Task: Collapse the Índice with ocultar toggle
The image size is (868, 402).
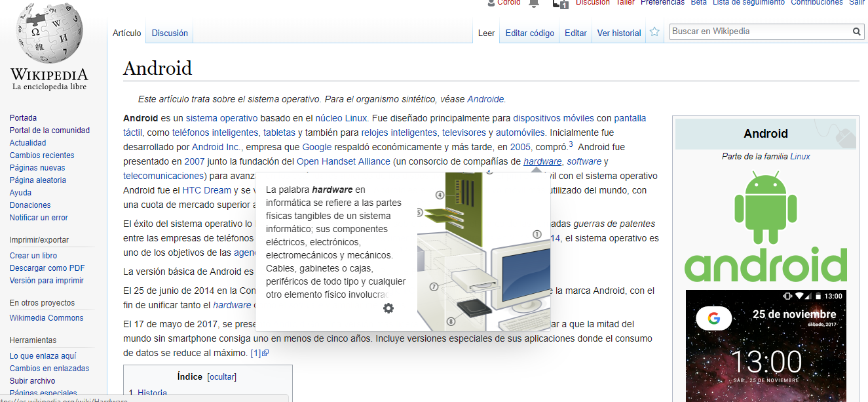Action: (x=221, y=376)
